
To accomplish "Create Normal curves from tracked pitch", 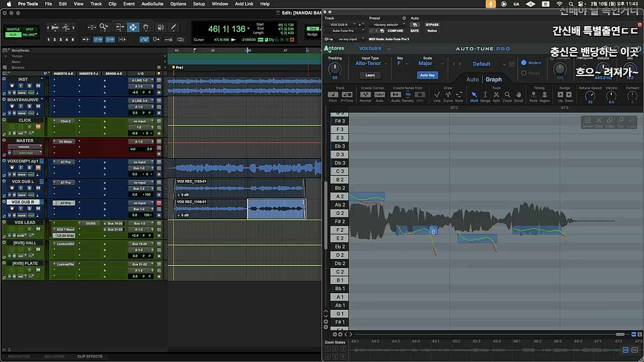I will (366, 95).
